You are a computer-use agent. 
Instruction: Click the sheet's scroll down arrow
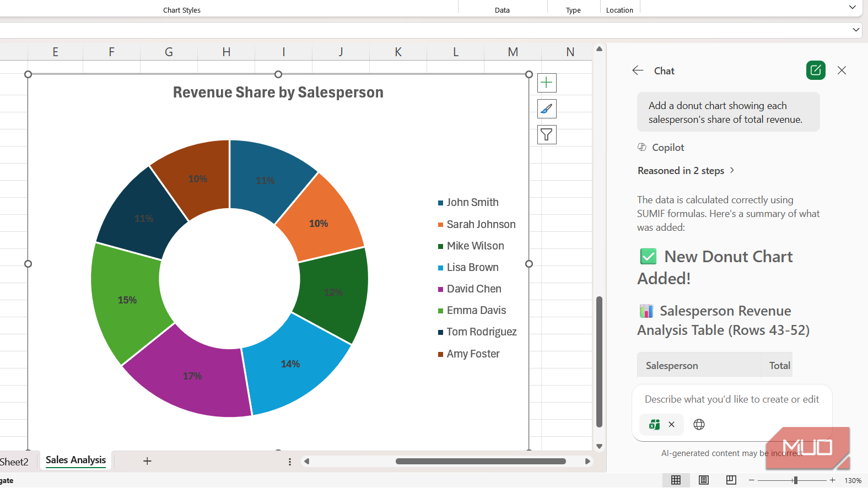coord(599,446)
